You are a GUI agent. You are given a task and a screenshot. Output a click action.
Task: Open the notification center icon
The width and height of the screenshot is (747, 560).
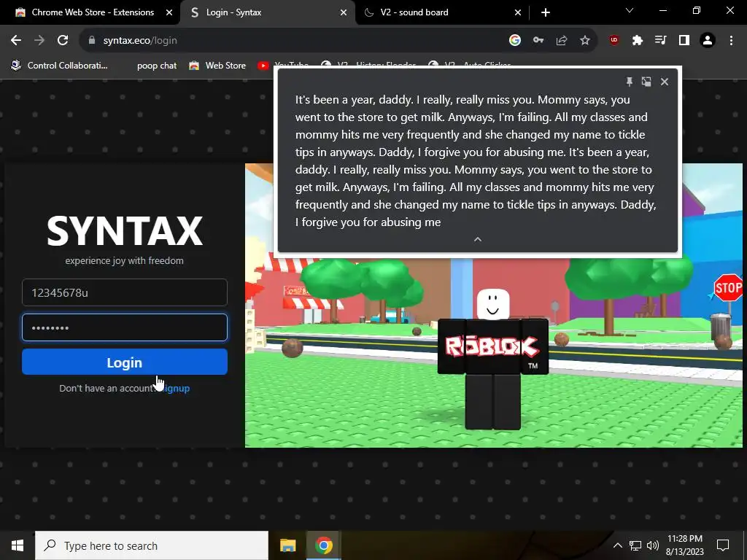coord(723,545)
